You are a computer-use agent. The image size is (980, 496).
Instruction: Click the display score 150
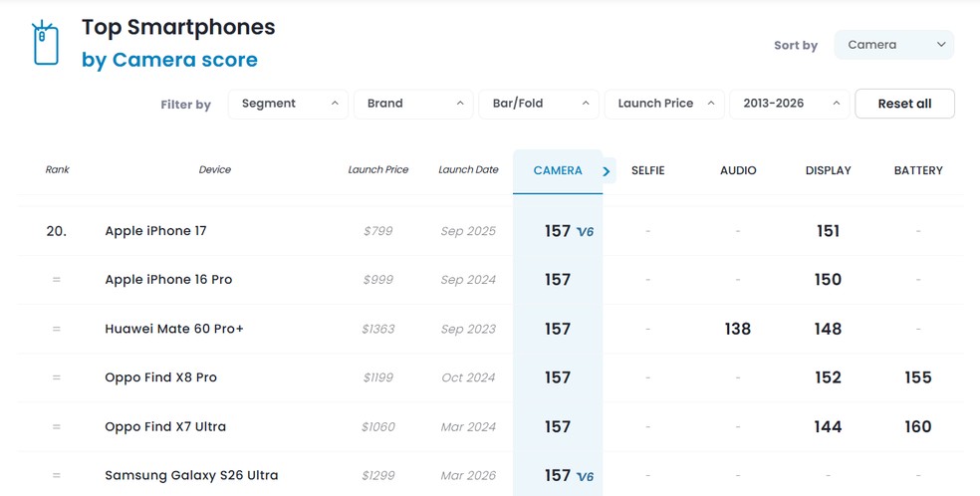[829, 280]
